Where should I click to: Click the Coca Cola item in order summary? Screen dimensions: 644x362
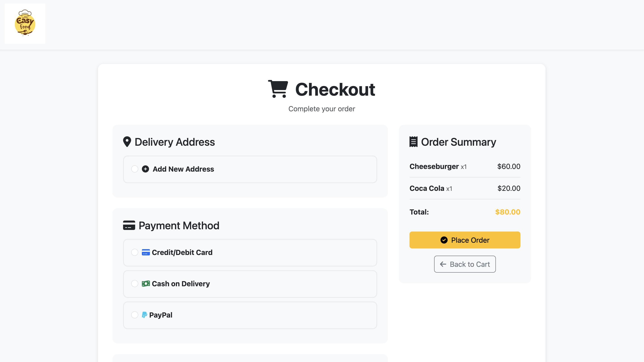[x=427, y=189]
